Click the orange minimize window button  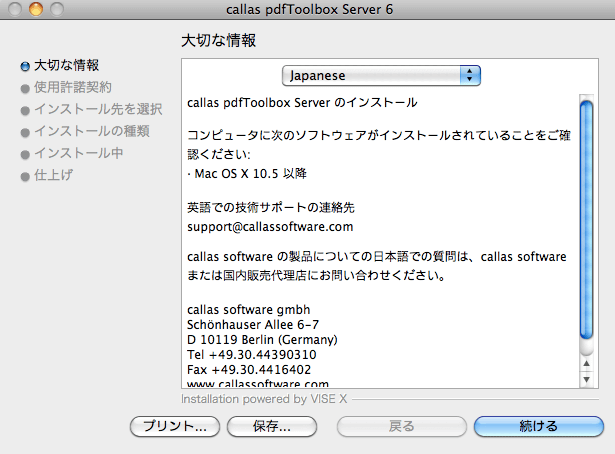(36, 9)
